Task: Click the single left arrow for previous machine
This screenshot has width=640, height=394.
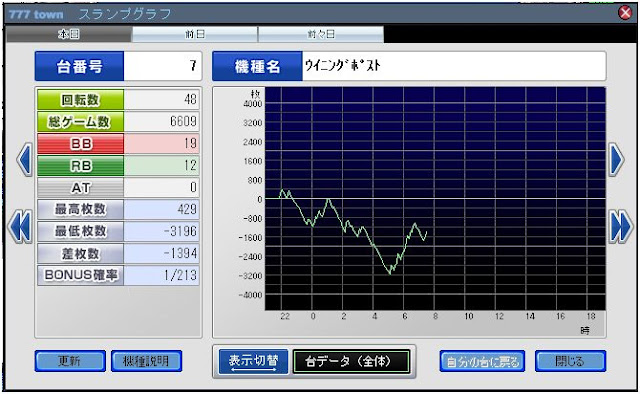Action: pos(24,160)
